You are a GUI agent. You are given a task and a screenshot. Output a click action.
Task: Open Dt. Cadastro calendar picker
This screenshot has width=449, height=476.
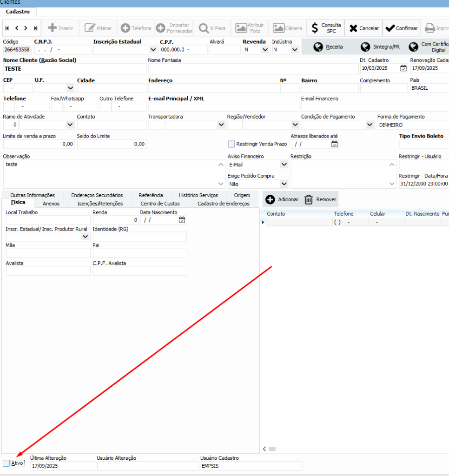coord(403,68)
